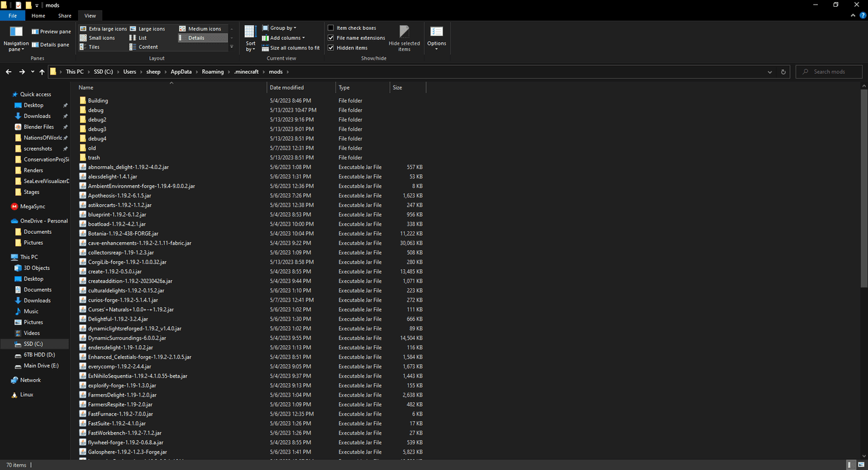This screenshot has height=470, width=868.
Task: Switch to the Share ribbon tab
Action: point(64,16)
